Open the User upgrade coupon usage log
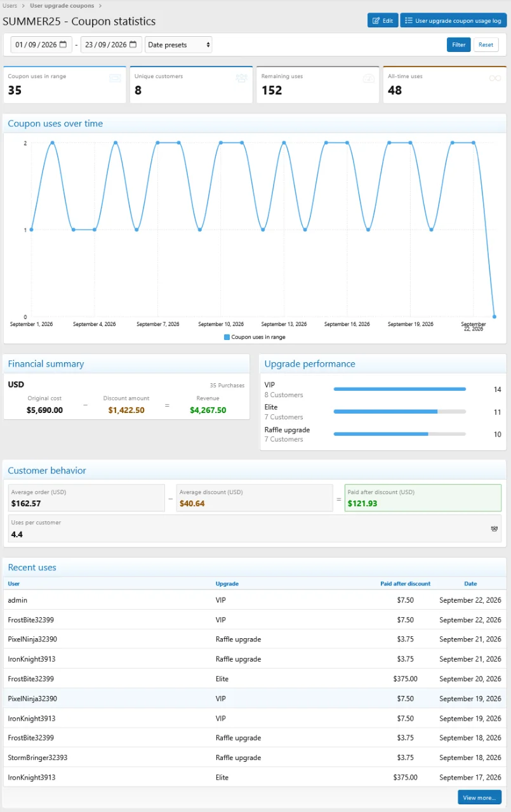This screenshot has width=511, height=812. (453, 20)
